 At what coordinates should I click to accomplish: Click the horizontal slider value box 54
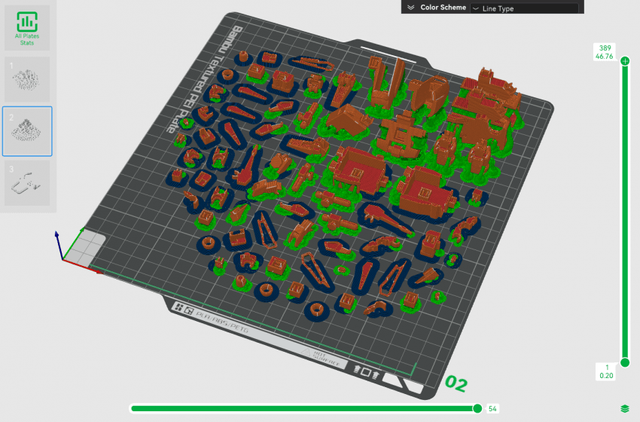point(493,408)
